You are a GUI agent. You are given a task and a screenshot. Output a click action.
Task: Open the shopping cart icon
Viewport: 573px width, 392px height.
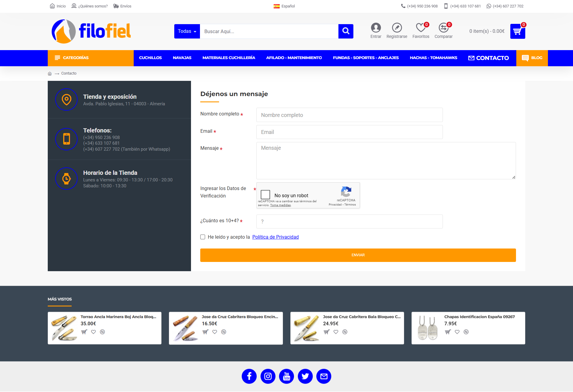click(517, 31)
